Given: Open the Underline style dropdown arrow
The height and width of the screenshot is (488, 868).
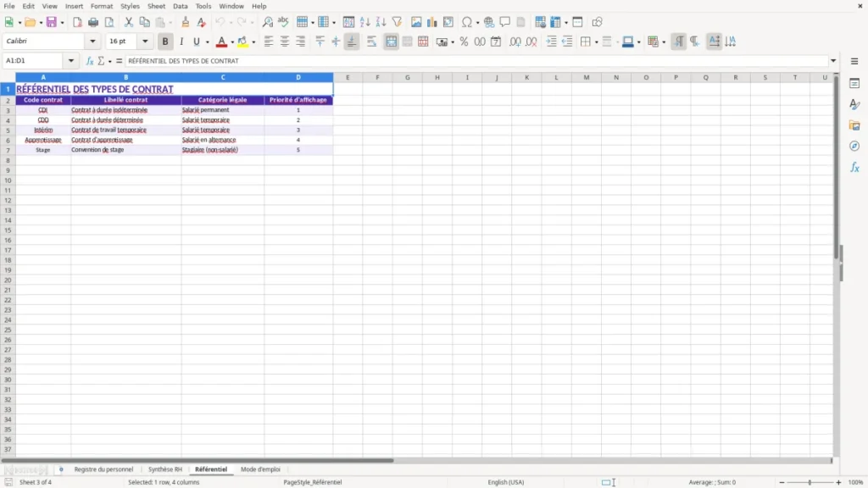Looking at the screenshot, I should (207, 42).
